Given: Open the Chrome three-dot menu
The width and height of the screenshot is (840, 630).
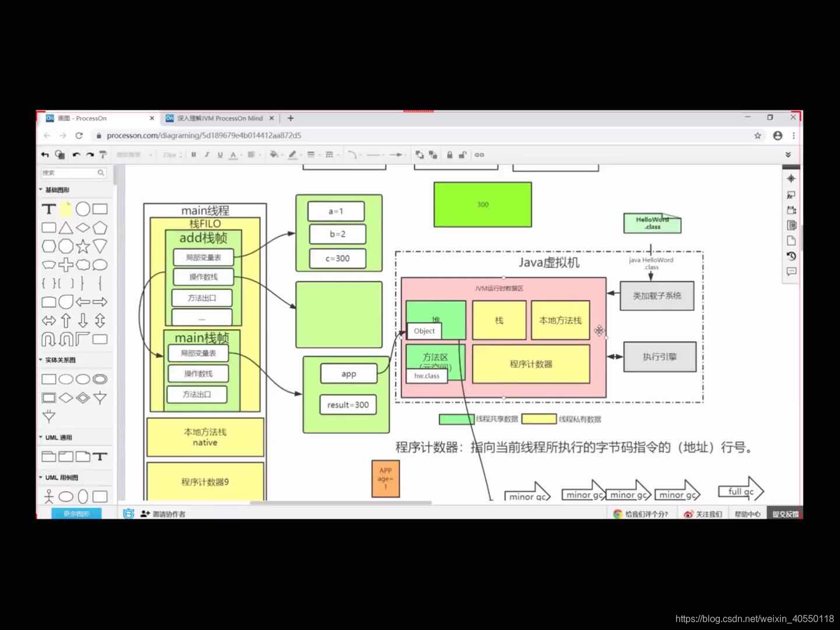Looking at the screenshot, I should [793, 135].
